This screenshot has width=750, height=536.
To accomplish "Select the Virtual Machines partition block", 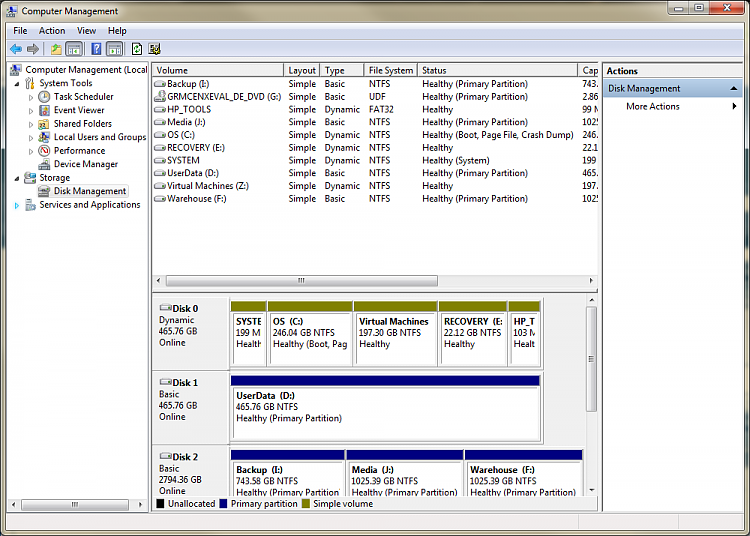I will pyautogui.click(x=395, y=333).
